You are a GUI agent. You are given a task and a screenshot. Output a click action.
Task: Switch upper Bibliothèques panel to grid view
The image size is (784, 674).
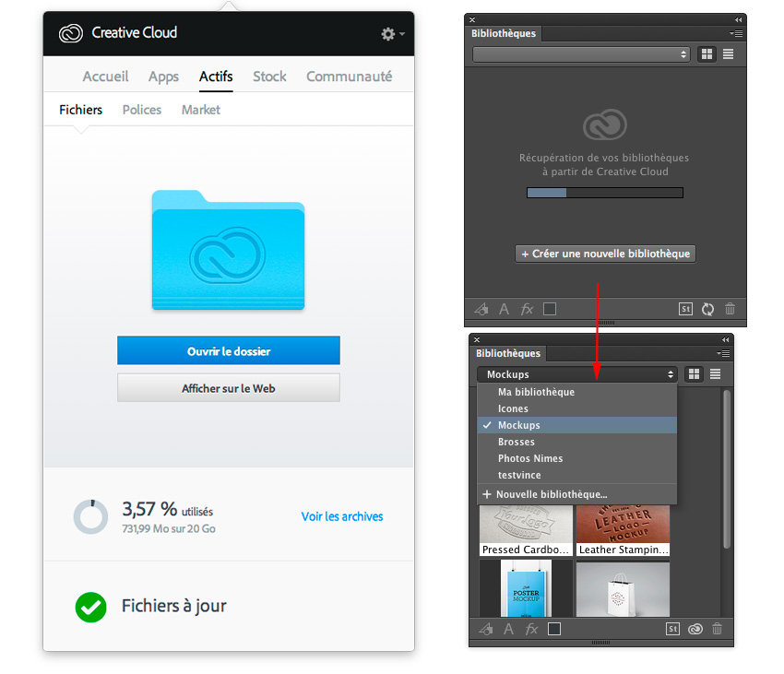(x=707, y=54)
